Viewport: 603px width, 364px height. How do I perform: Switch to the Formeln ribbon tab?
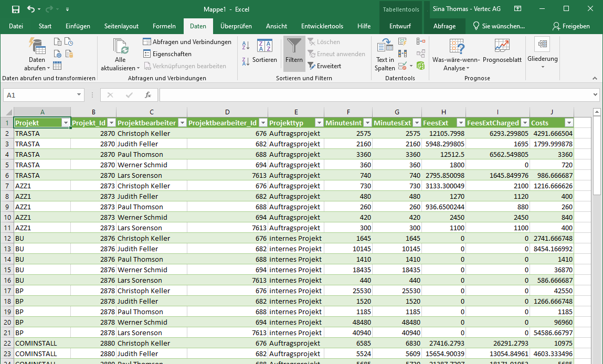coord(164,26)
